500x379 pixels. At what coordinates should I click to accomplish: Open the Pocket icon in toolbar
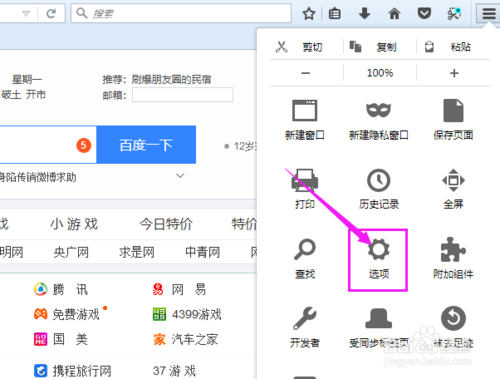coord(424,14)
